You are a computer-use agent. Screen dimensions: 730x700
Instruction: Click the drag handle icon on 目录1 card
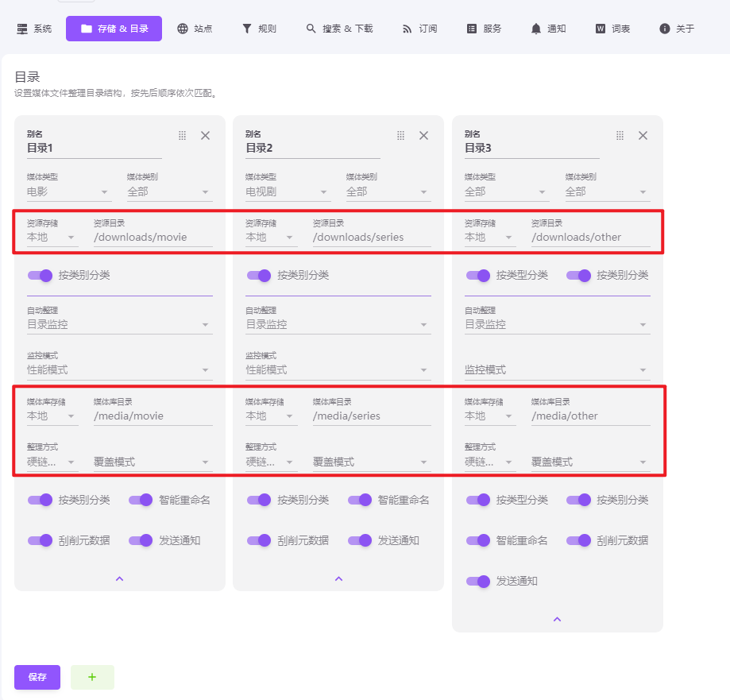182,136
